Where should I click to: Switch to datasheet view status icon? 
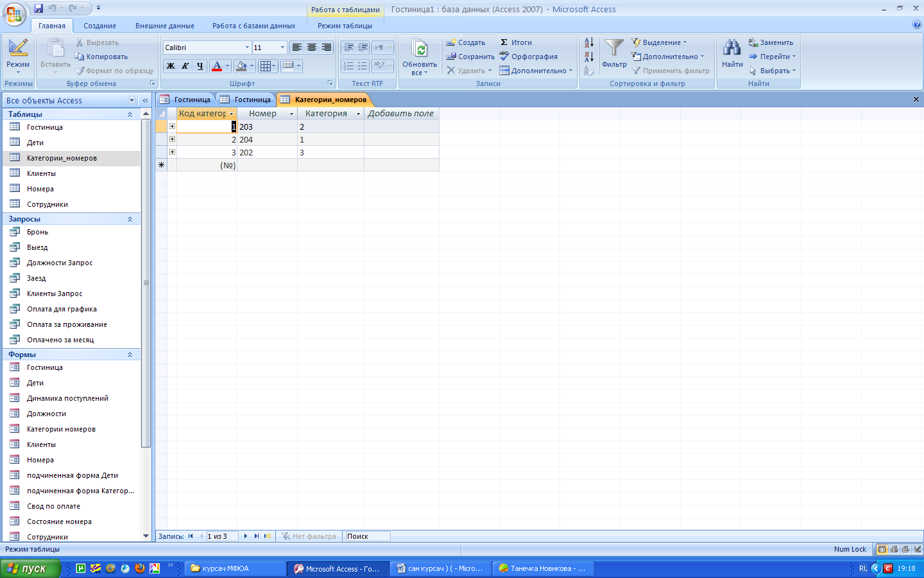pos(882,549)
